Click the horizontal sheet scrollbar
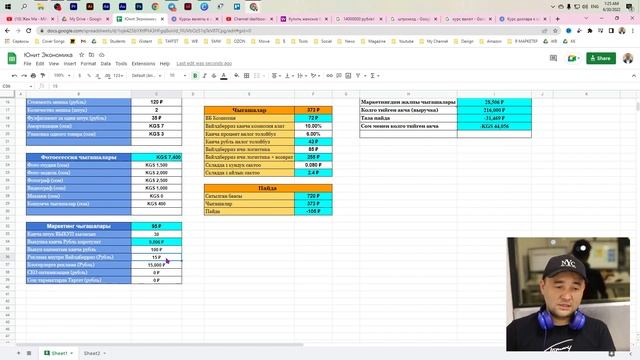This screenshot has height=360, width=640. 159,344
